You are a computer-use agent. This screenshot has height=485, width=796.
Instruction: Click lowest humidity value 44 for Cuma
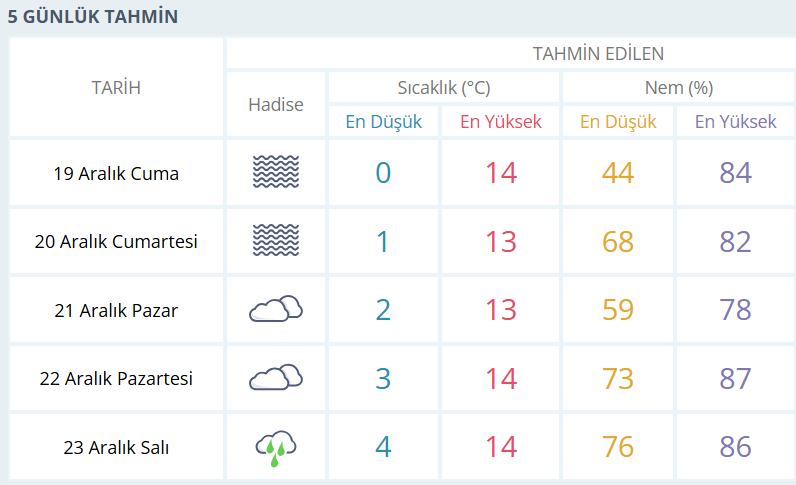coord(618,173)
